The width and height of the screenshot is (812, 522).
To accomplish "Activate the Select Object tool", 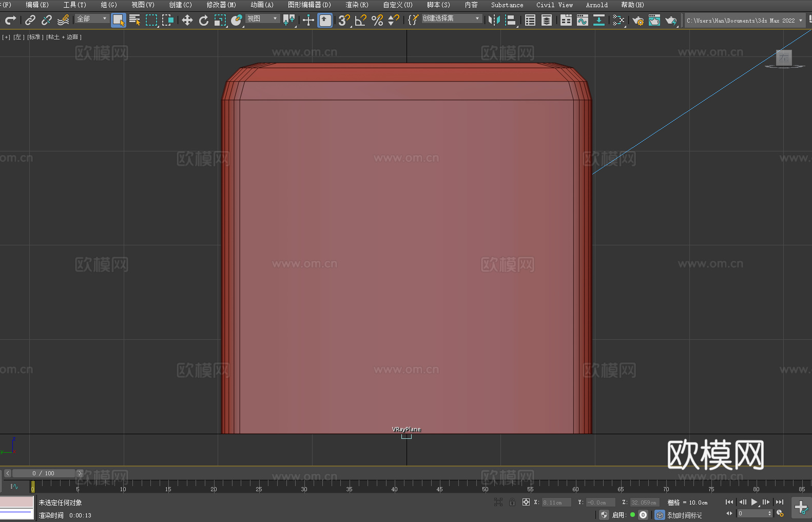I will pyautogui.click(x=119, y=20).
